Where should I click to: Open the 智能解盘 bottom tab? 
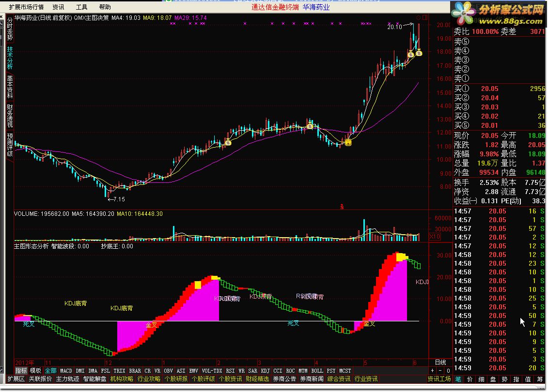click(x=94, y=379)
